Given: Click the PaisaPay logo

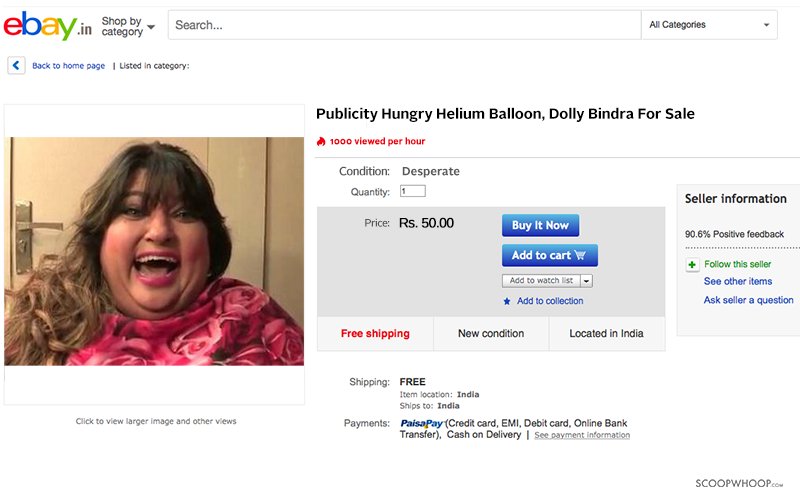Looking at the screenshot, I should pyautogui.click(x=421, y=423).
